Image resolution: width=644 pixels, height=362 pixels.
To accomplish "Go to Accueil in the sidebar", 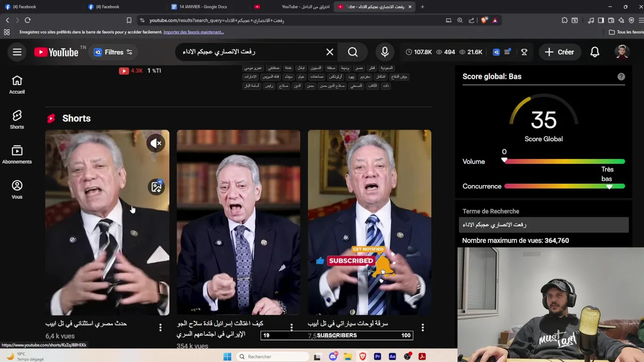I will coord(17,85).
